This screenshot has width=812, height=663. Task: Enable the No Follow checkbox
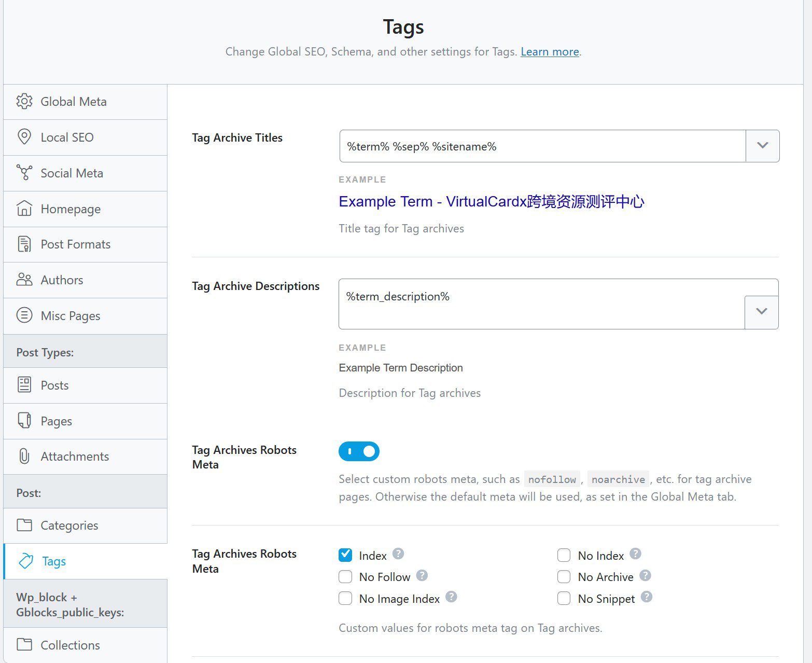click(345, 577)
